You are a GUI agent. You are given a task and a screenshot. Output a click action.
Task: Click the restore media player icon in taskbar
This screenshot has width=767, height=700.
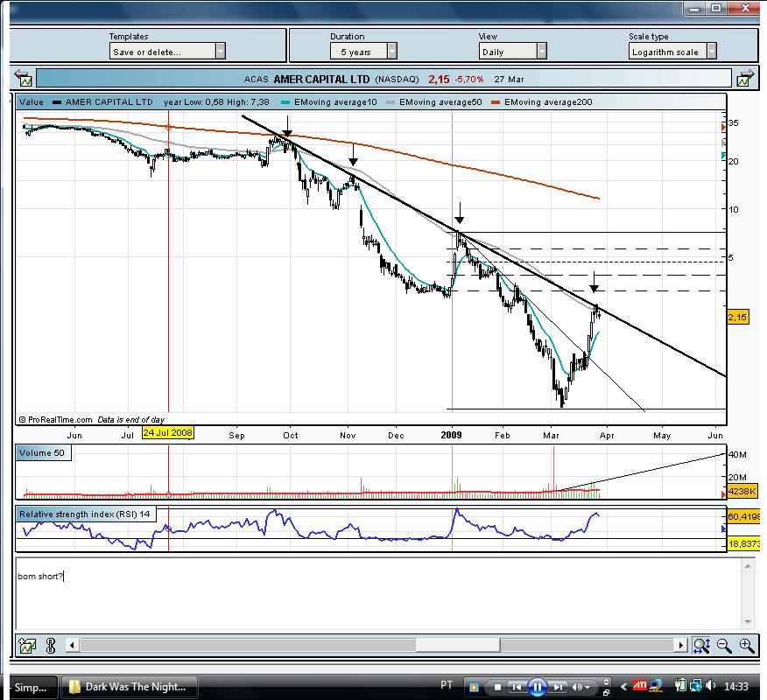607,693
